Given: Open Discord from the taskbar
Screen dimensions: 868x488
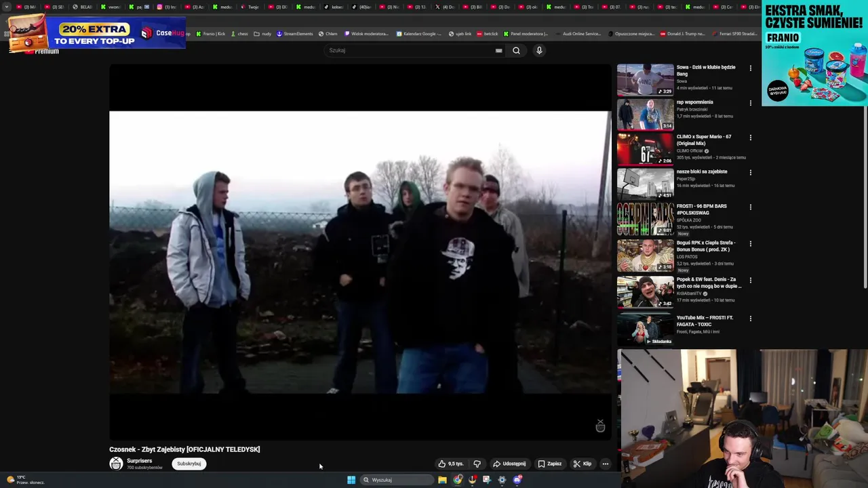Looking at the screenshot, I should click(x=517, y=480).
